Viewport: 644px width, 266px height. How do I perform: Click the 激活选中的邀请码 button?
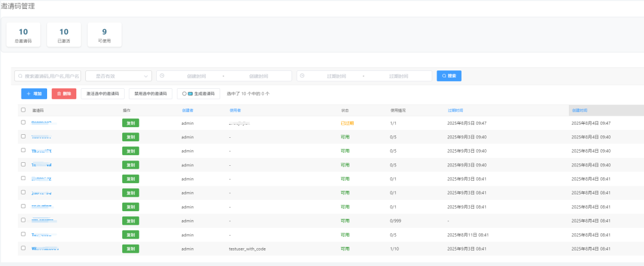[103, 94]
